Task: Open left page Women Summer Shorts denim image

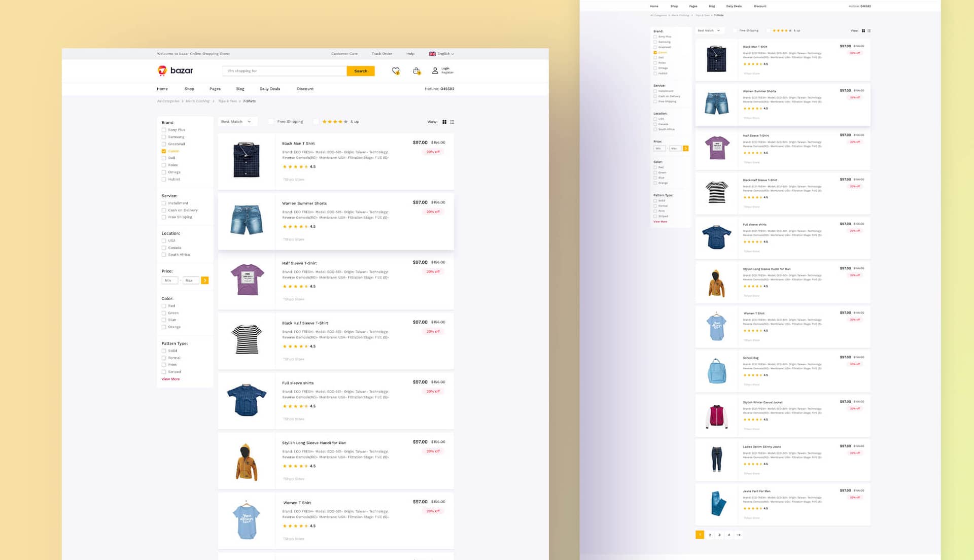Action: pos(247,220)
